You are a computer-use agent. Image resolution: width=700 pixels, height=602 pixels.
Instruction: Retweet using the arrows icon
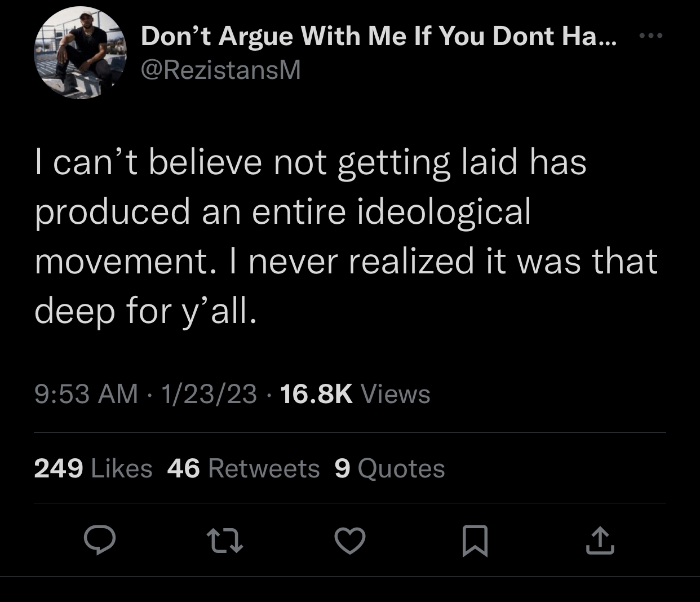[225, 541]
